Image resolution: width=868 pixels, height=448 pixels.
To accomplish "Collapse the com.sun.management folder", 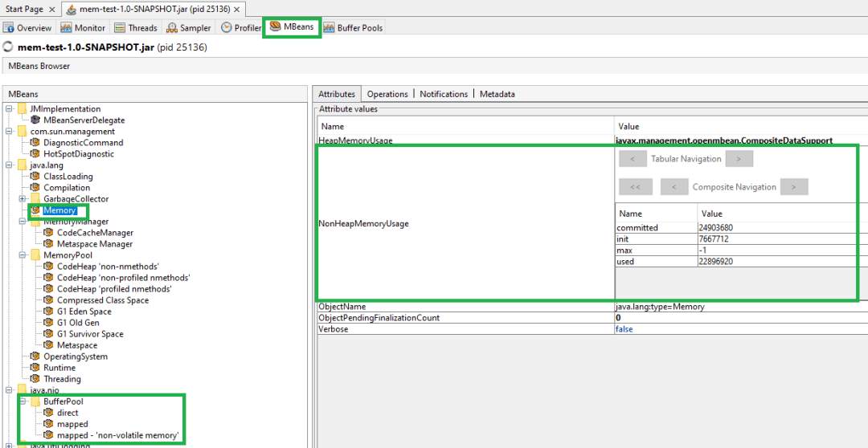I will tap(9, 132).
